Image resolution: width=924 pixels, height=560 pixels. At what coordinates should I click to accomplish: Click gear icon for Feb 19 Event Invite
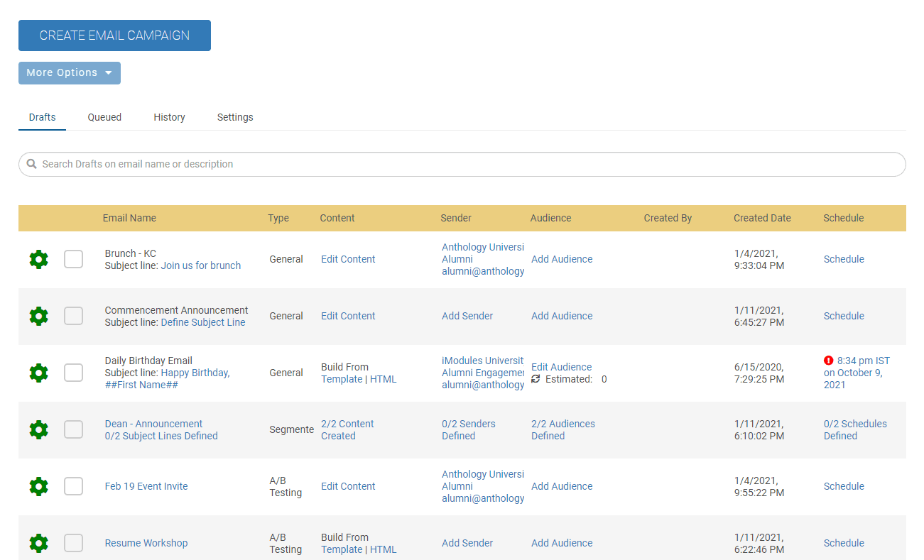39,487
